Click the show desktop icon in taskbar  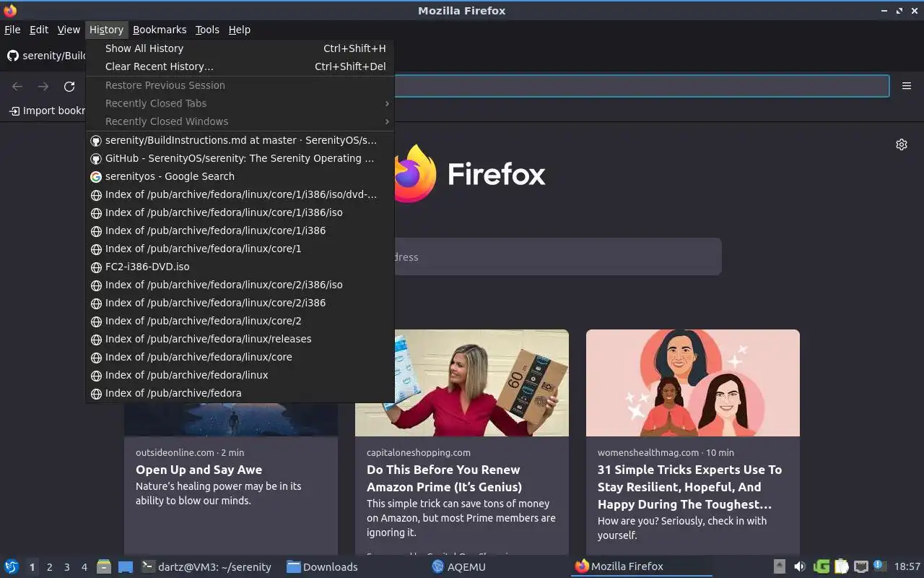pos(126,566)
